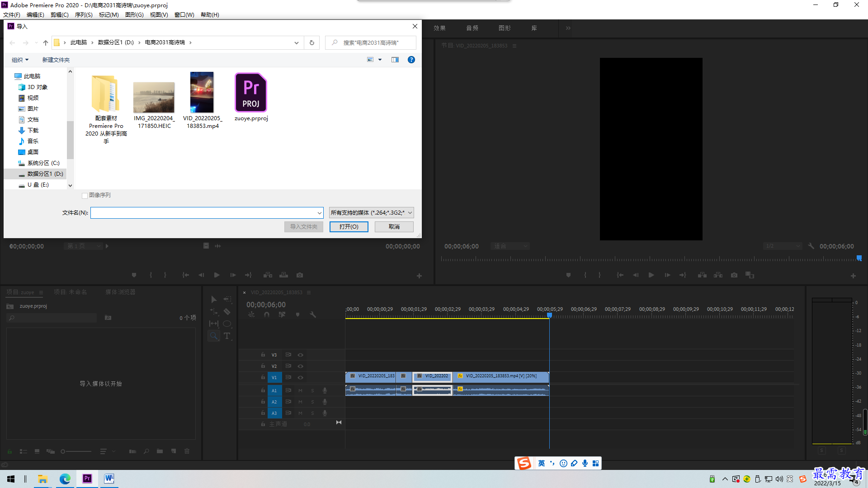This screenshot has height=488, width=868.
Task: Click 导入文件夹 button
Action: pos(304,227)
